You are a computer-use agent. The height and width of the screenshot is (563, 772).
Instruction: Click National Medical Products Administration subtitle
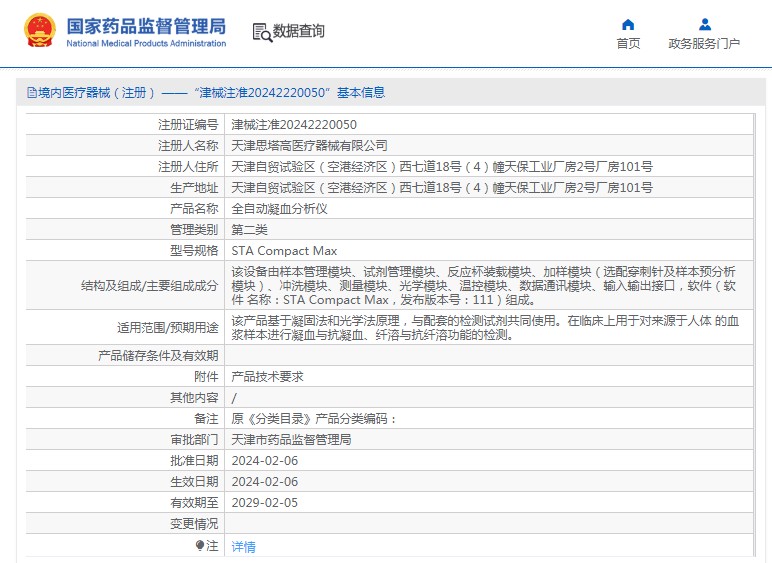(146, 43)
